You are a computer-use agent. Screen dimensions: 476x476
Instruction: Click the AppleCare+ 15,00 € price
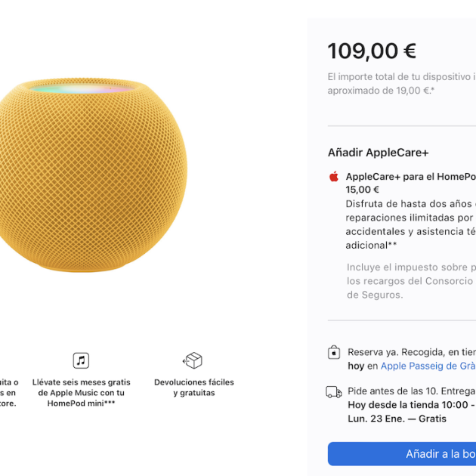(x=363, y=190)
